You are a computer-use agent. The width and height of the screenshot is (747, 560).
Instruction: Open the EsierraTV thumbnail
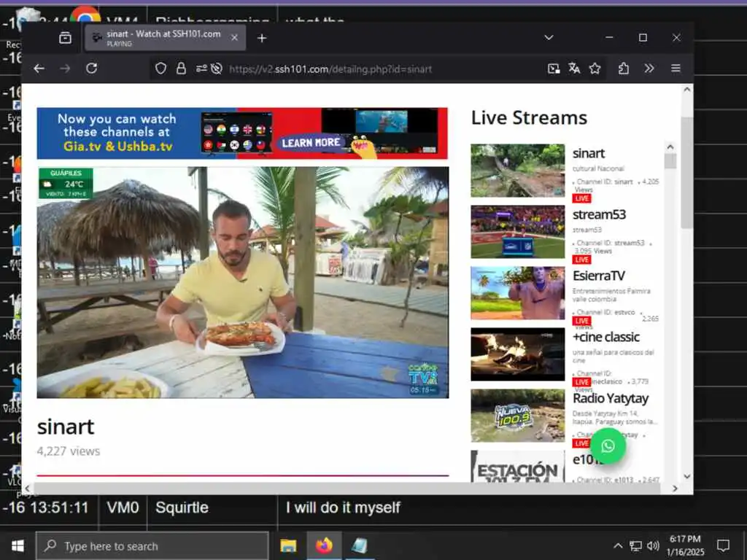517,293
